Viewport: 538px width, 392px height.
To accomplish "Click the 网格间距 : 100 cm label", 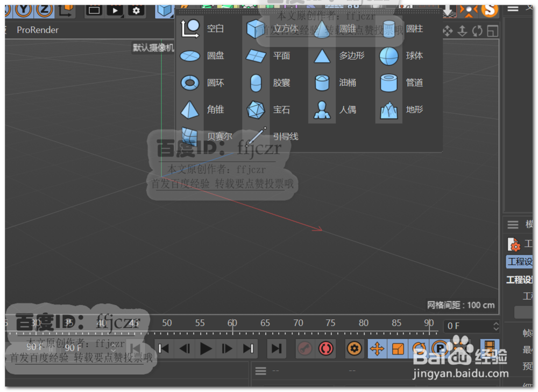I will (x=461, y=305).
